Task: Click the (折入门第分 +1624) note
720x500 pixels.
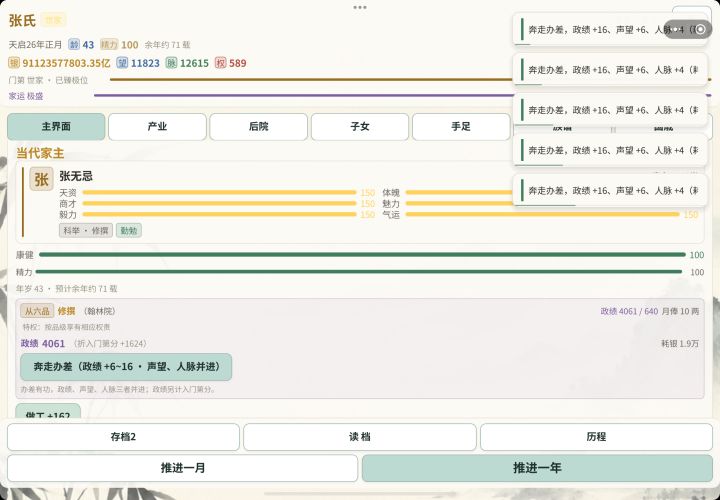Action: coord(109,343)
